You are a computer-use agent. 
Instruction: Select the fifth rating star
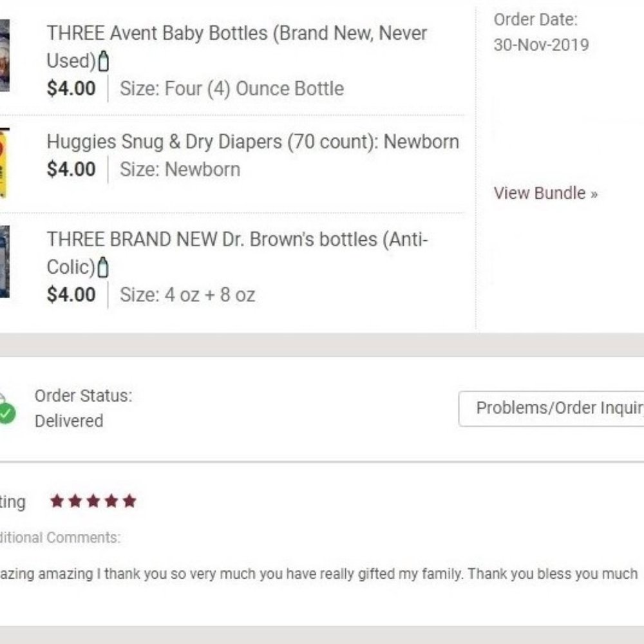(x=129, y=501)
